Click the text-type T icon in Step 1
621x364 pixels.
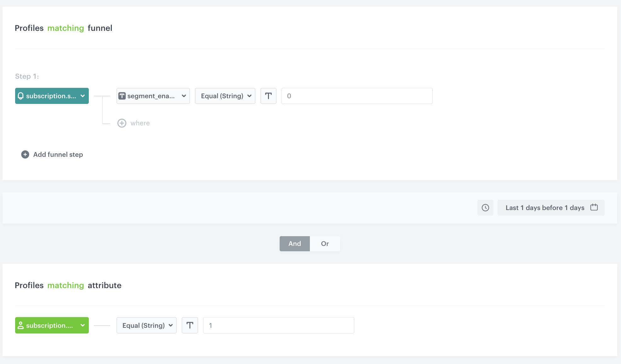[268, 96]
